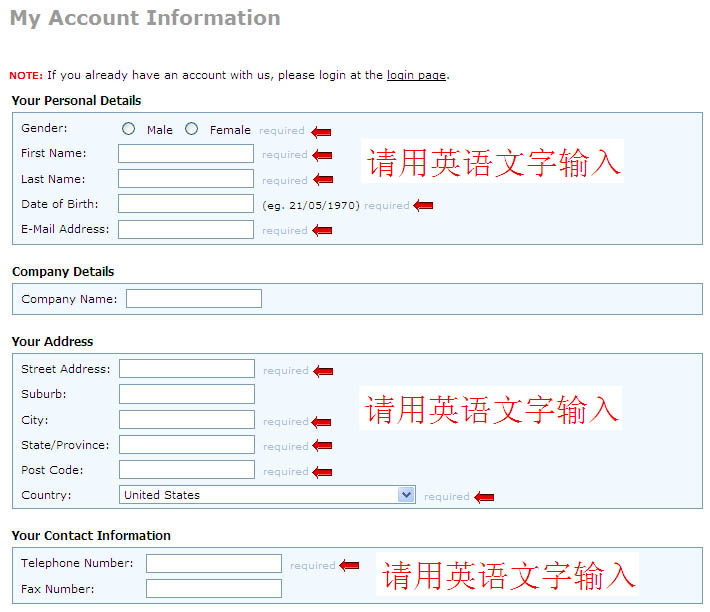Click the E-Mail Address input field
The width and height of the screenshot is (710, 612).
pos(186,230)
